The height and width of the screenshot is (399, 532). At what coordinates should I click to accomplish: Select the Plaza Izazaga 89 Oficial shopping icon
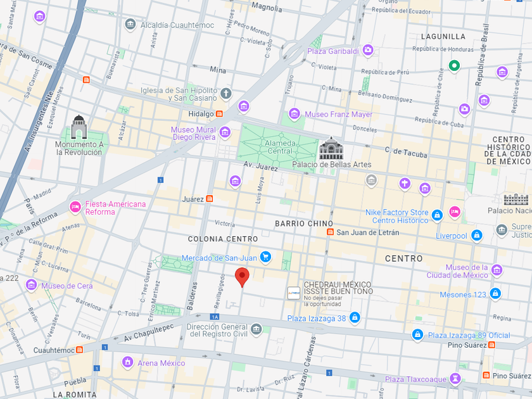point(417,335)
